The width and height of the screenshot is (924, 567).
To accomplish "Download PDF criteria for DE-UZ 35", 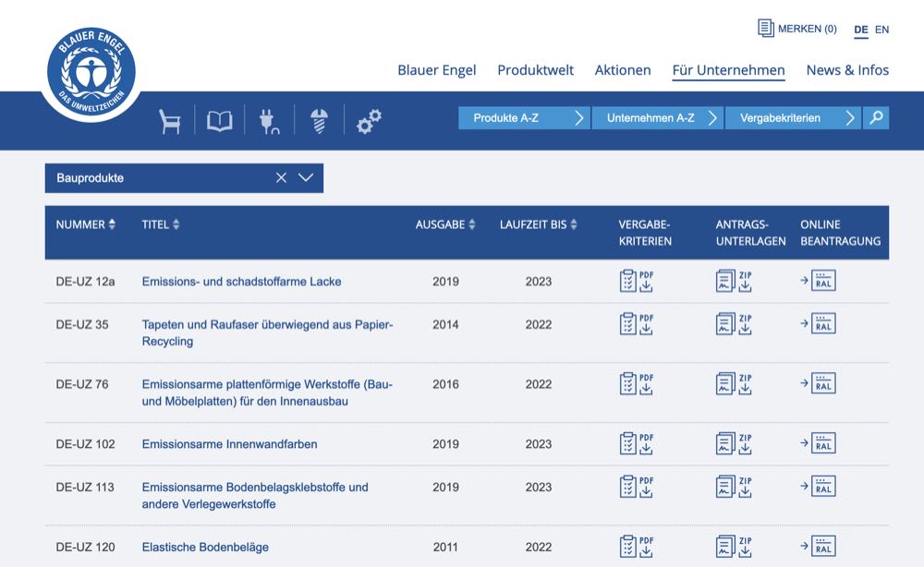I will pyautogui.click(x=637, y=324).
